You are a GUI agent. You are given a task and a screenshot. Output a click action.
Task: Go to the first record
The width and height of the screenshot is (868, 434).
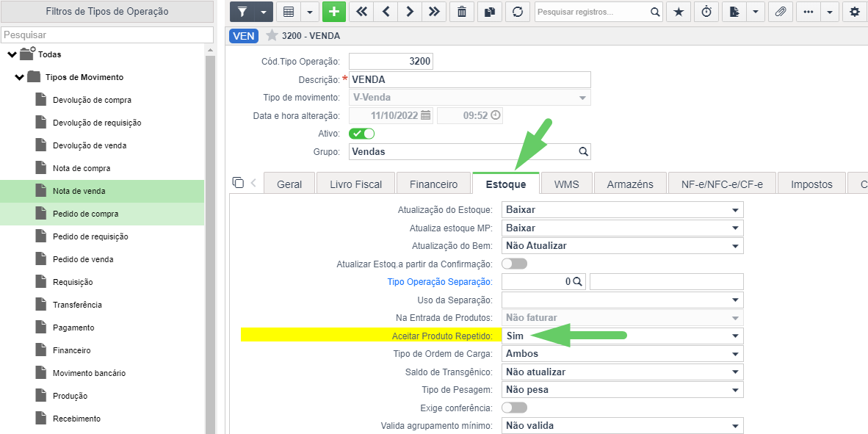(361, 12)
